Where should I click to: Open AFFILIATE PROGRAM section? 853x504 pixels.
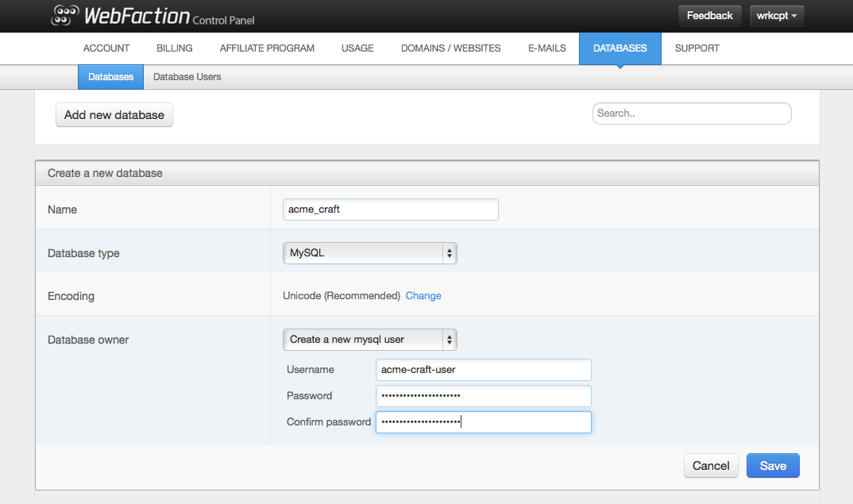pyautogui.click(x=267, y=48)
